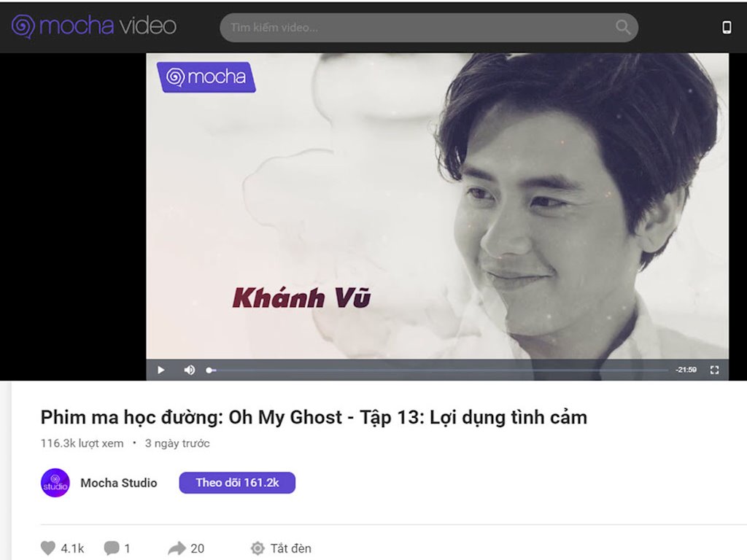
Task: Share the video using the arrow icon
Action: (177, 548)
